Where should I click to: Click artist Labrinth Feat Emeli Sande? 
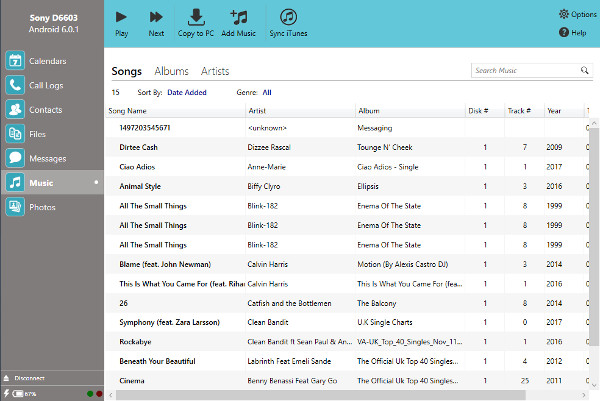tap(289, 361)
